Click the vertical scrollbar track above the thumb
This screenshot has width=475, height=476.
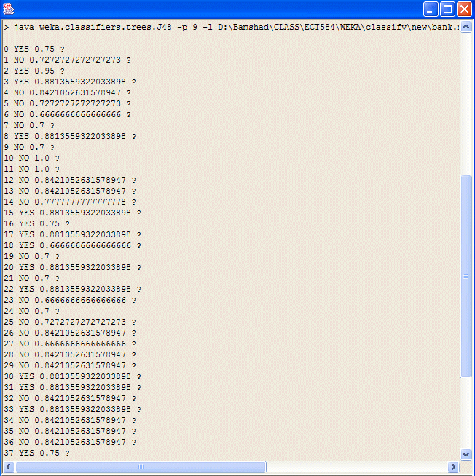coord(466,102)
